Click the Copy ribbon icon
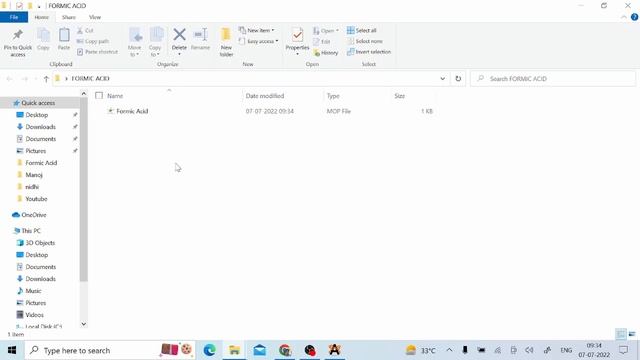The width and height of the screenshot is (640, 360). [x=43, y=39]
